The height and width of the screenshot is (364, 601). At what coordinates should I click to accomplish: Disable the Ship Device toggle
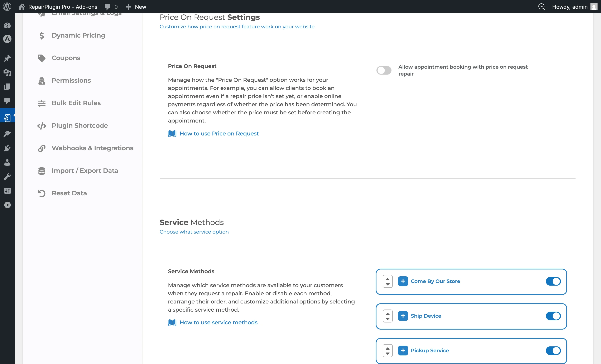click(553, 316)
